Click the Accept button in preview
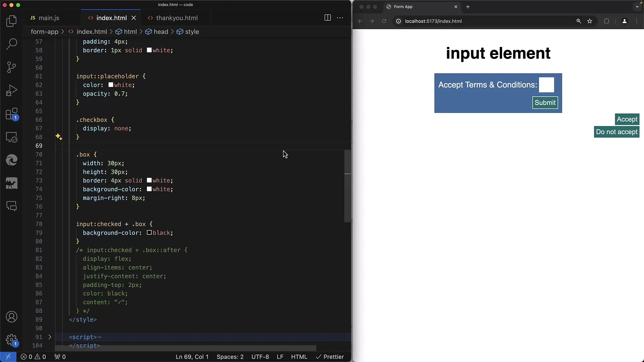The height and width of the screenshot is (362, 644). (627, 119)
